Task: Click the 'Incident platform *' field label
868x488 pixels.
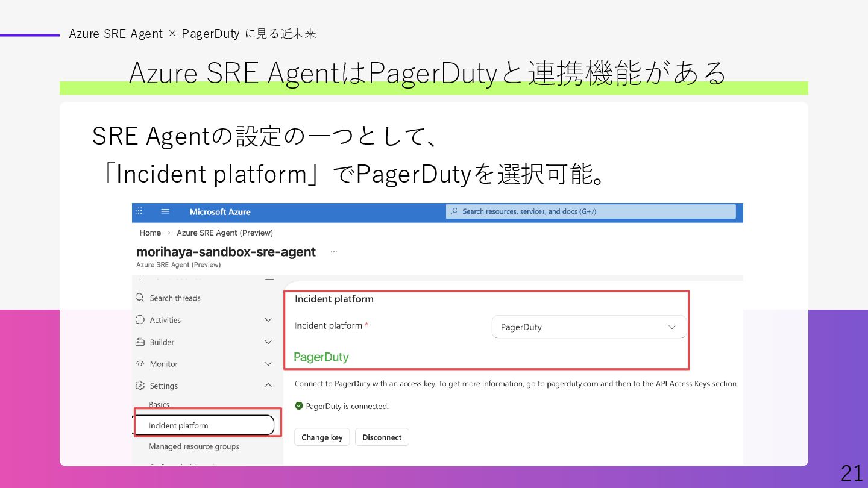Action: coord(331,326)
